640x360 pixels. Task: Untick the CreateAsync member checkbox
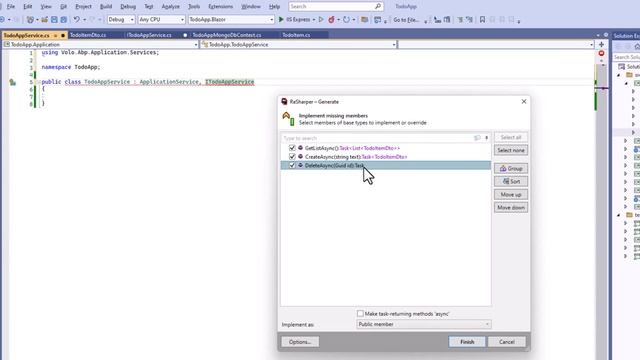[292, 156]
